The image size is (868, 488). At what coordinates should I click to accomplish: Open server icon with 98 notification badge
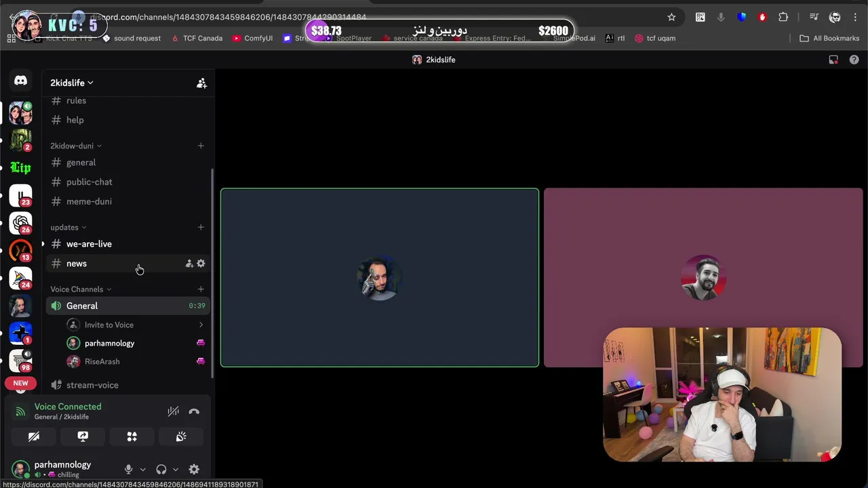(20, 361)
